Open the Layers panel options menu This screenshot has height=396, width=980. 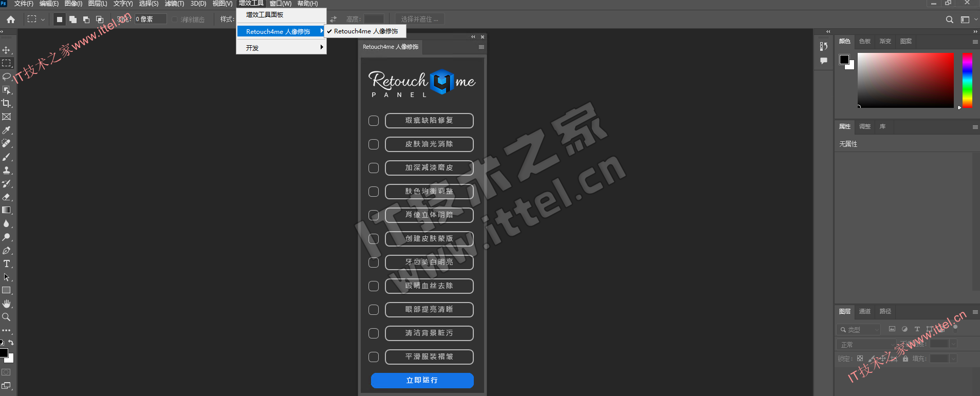click(975, 312)
